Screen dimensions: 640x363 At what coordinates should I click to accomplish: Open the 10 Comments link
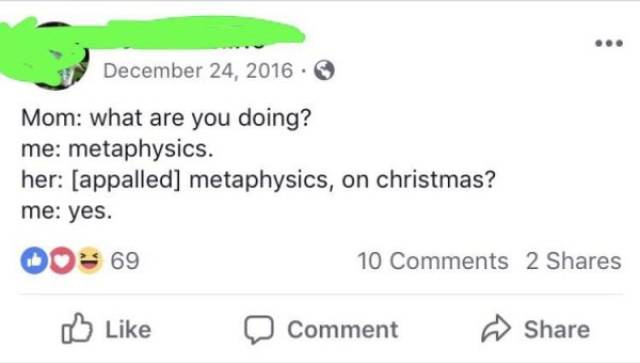click(433, 261)
